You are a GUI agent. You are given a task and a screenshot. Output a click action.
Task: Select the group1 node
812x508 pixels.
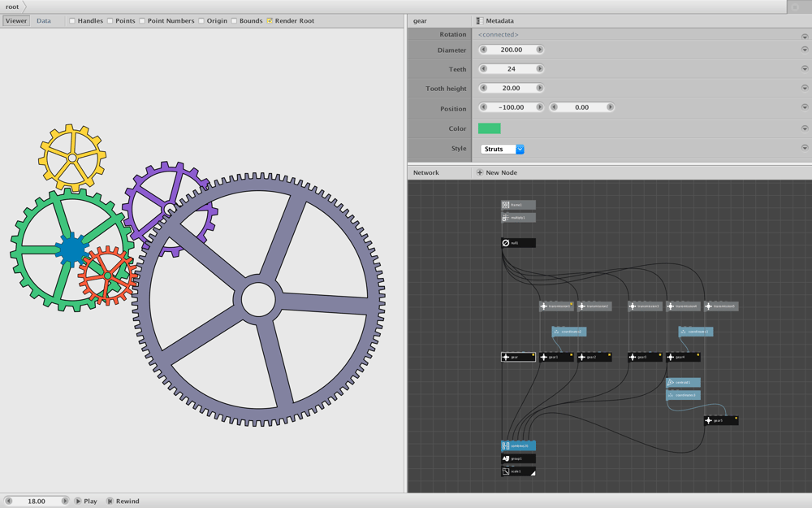518,458
